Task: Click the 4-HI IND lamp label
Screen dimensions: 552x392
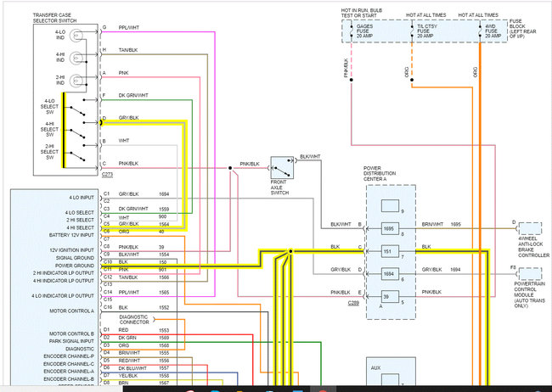Action: point(60,58)
